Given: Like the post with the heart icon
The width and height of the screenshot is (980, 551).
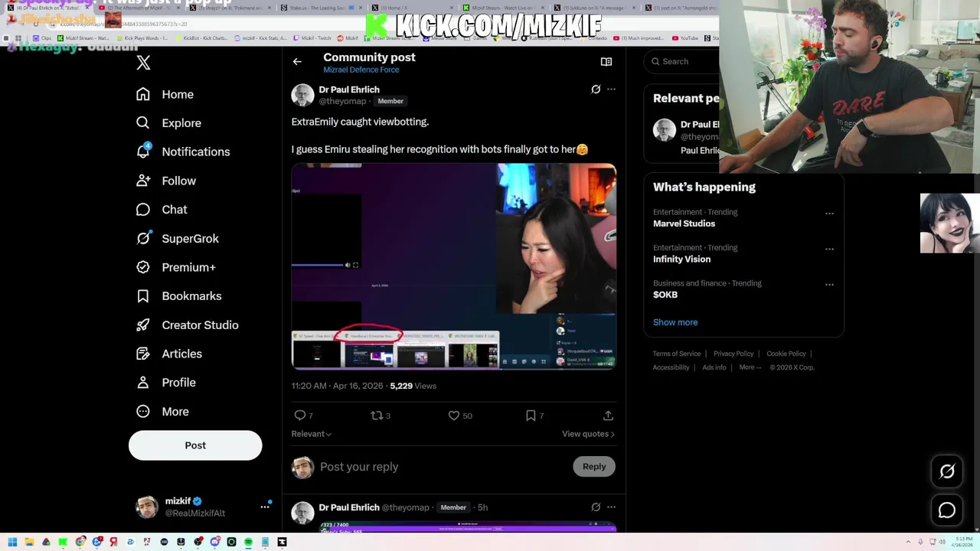Looking at the screenshot, I should pos(460,416).
